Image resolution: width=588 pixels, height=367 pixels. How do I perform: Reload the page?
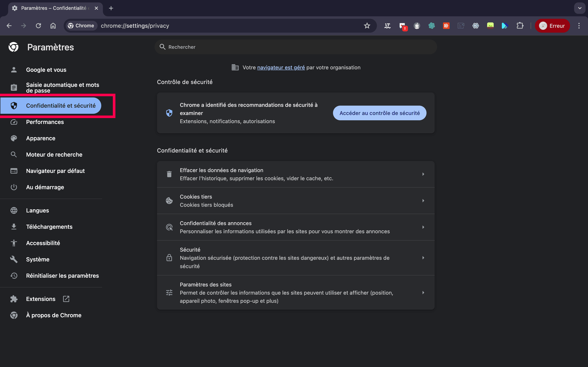coord(38,26)
